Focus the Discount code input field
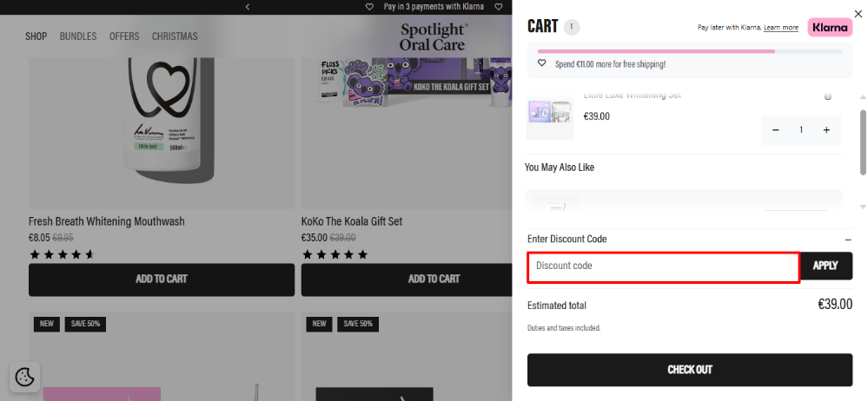Image resolution: width=868 pixels, height=401 pixels. click(x=663, y=267)
